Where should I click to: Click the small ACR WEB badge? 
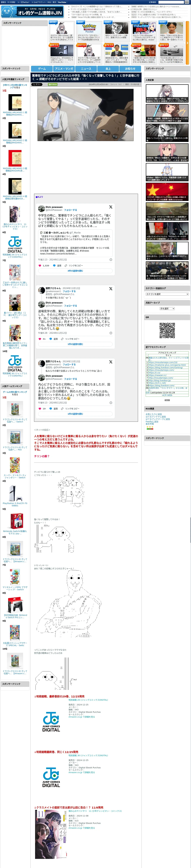(167, 400)
